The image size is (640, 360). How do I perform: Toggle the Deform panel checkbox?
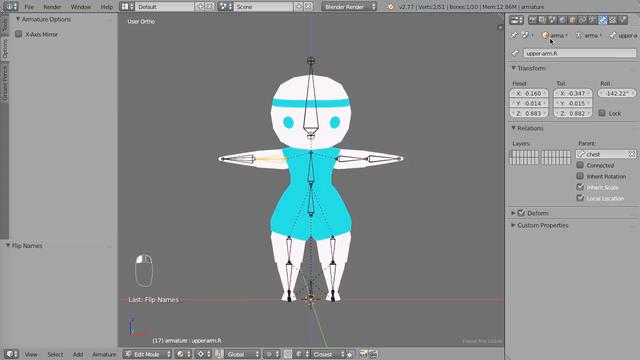[521, 213]
